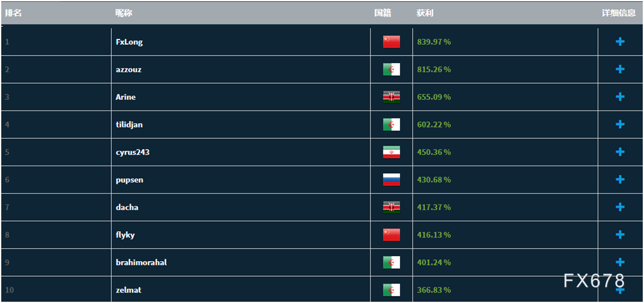Expand the plus icon on flyky row

620,234
